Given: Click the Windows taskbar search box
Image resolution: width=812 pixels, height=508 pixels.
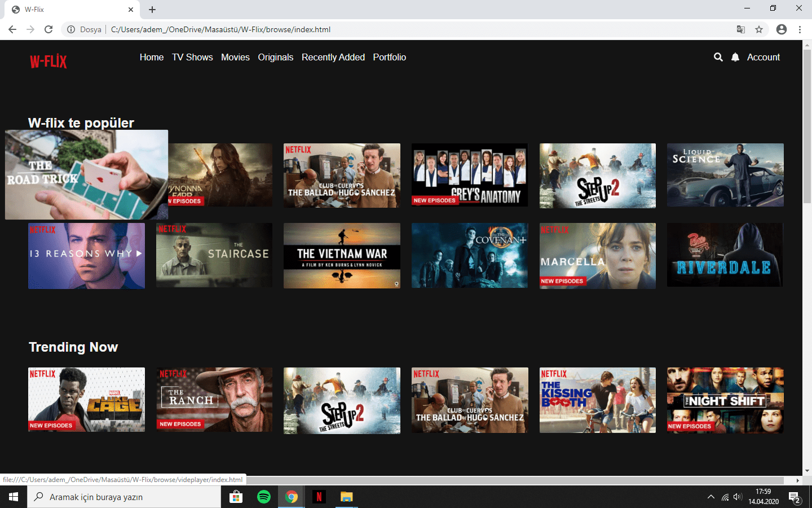Looking at the screenshot, I should click(124, 497).
